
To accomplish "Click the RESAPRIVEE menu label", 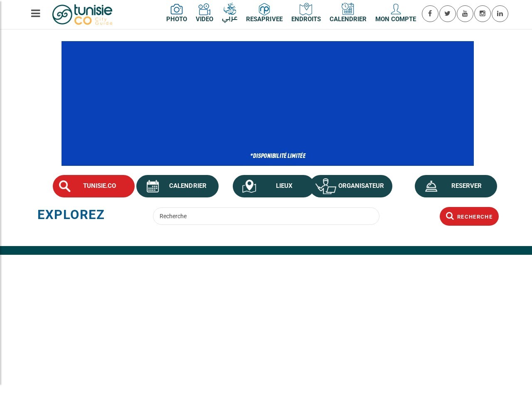I will [264, 19].
